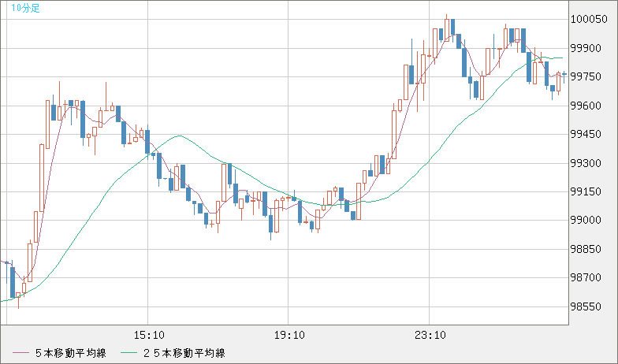
Task: Click the 15:10 time axis label
Action: pyautogui.click(x=148, y=336)
